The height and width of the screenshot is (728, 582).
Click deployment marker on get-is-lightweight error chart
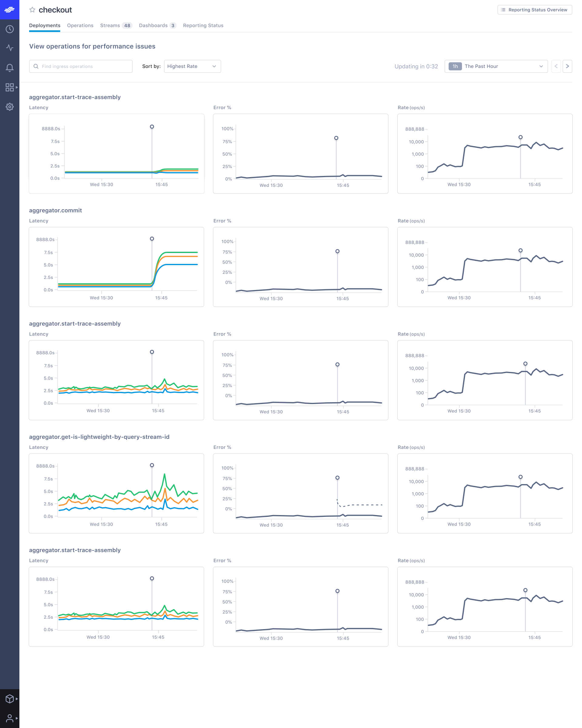coord(337,477)
